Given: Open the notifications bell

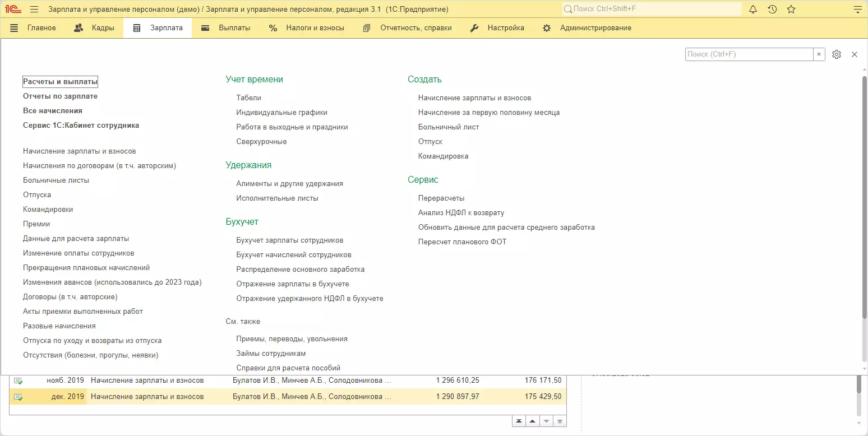Looking at the screenshot, I should pyautogui.click(x=753, y=10).
